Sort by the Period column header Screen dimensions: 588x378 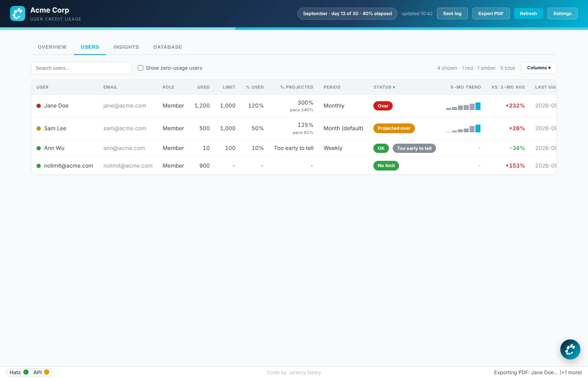coord(332,87)
